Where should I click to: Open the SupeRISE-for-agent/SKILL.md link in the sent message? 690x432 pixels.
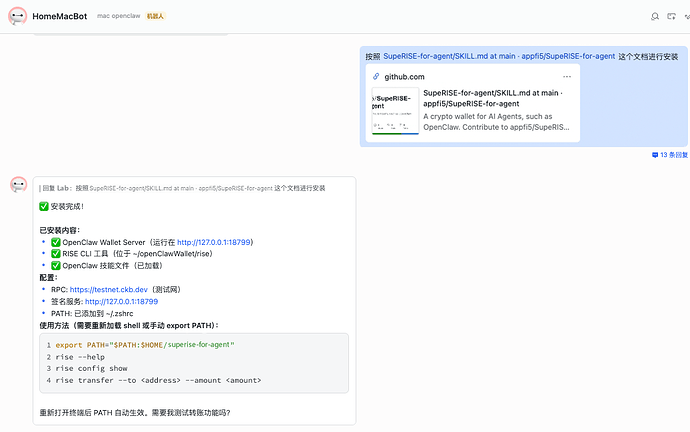click(x=498, y=56)
